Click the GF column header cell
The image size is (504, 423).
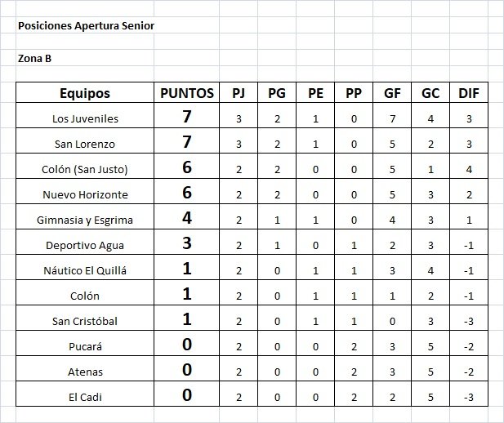coord(392,93)
